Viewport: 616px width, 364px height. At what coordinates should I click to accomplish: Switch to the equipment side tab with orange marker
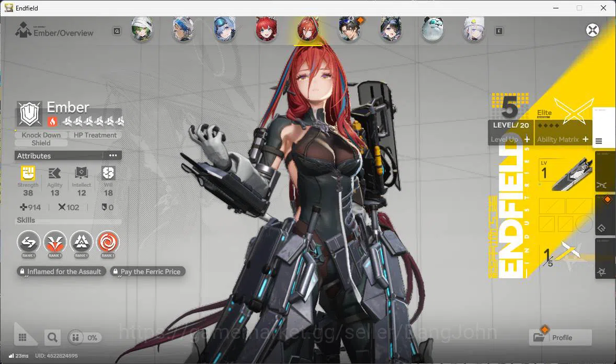605,215
